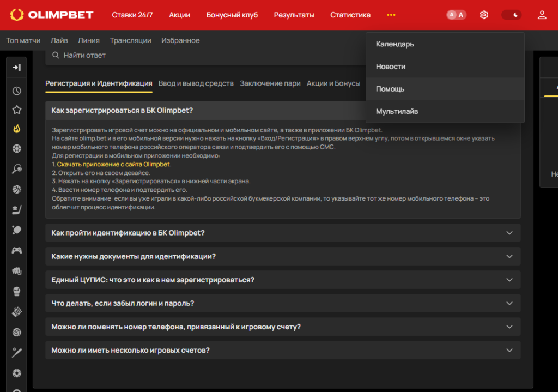The width and height of the screenshot is (558, 392).
Task: Open favorites star icon in sidebar
Action: point(17,110)
